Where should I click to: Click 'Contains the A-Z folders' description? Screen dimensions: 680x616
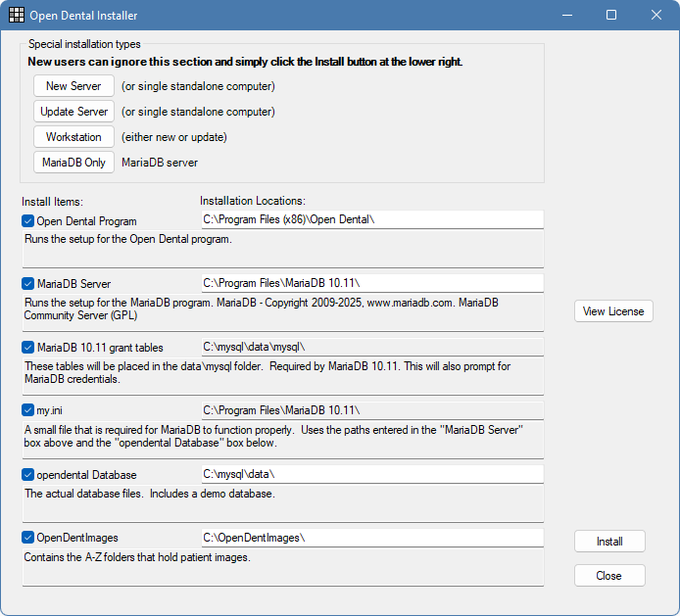point(137,557)
